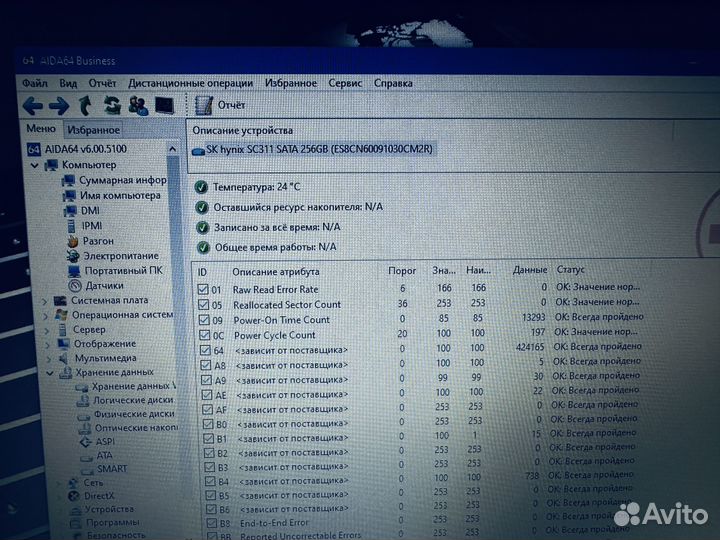Open the user management toolbar icon
This screenshot has height=540, width=720.
click(138, 105)
